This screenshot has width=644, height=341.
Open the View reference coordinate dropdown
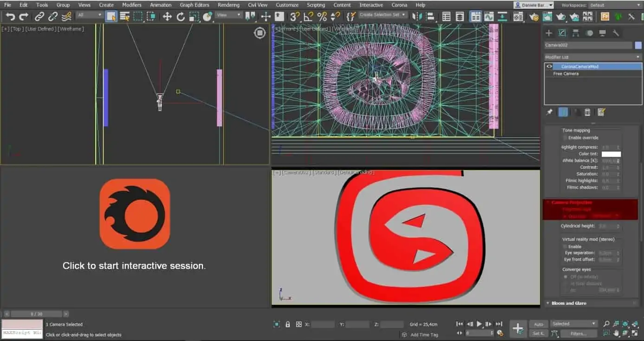[229, 15]
